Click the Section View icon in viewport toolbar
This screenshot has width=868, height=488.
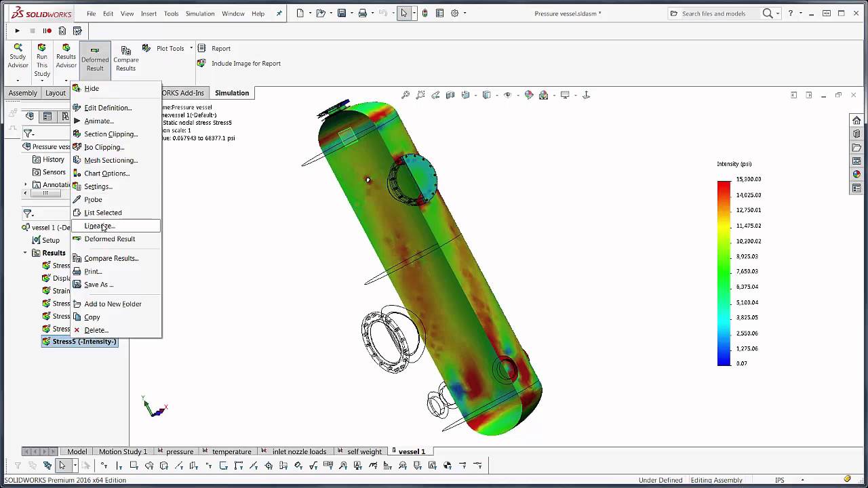click(x=450, y=95)
